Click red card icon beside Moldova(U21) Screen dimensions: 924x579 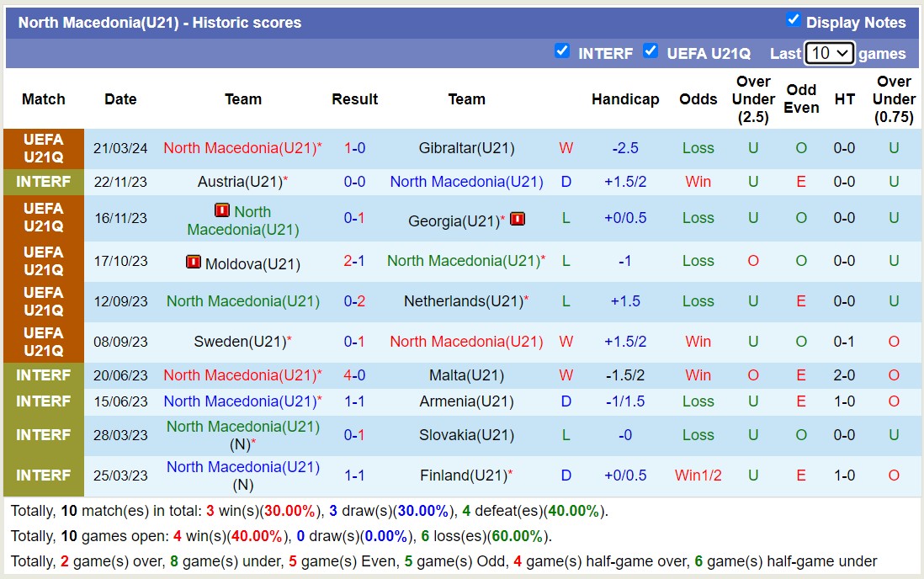(x=194, y=263)
